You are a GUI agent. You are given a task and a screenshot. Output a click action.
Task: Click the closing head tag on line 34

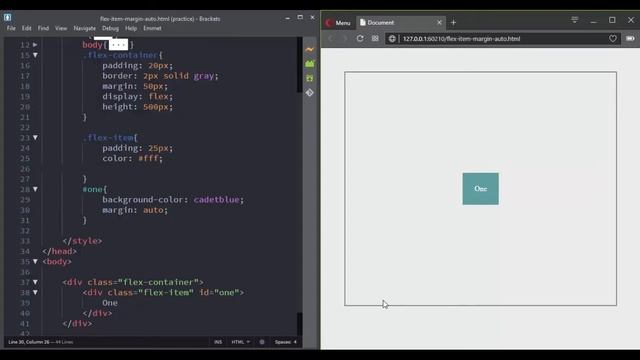tap(60, 251)
